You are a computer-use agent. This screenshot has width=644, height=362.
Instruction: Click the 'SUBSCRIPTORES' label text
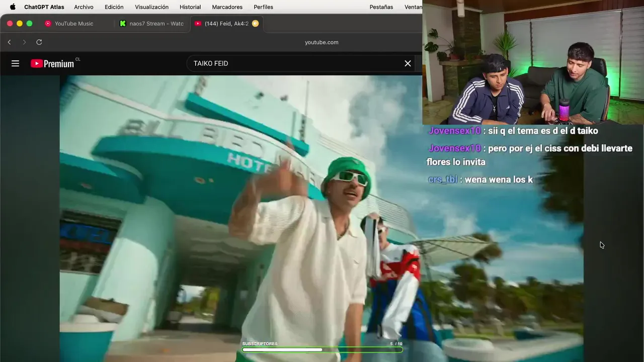coord(260,344)
